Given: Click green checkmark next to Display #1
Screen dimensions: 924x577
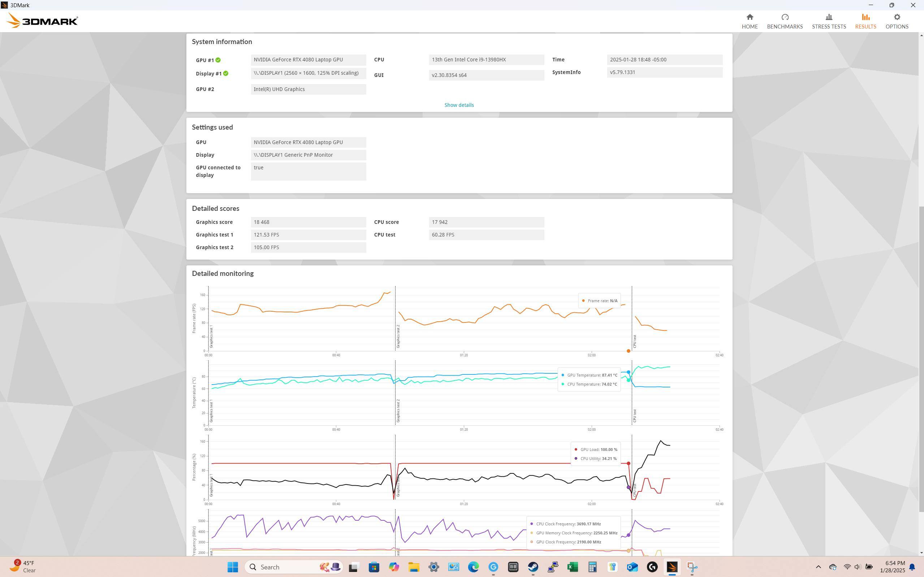Looking at the screenshot, I should coord(225,73).
